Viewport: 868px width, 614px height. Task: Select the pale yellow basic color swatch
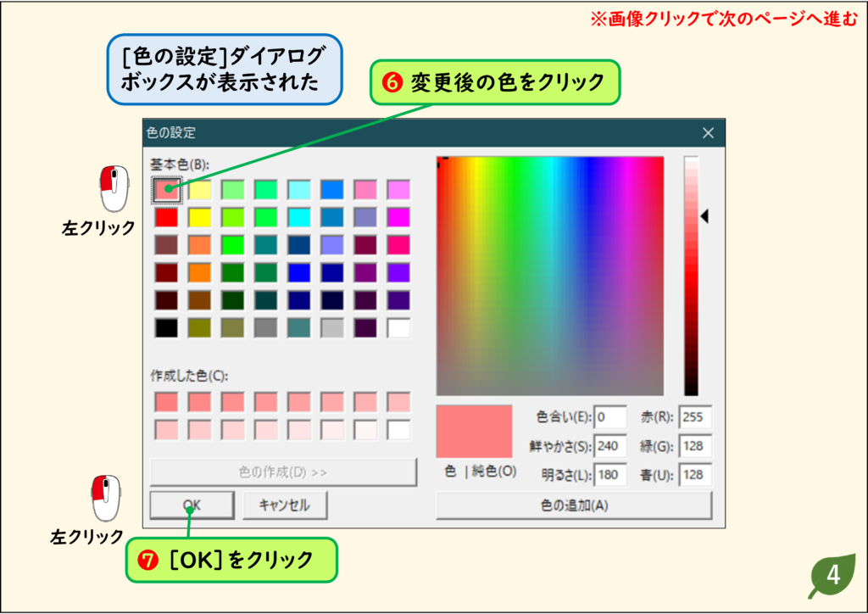point(200,189)
